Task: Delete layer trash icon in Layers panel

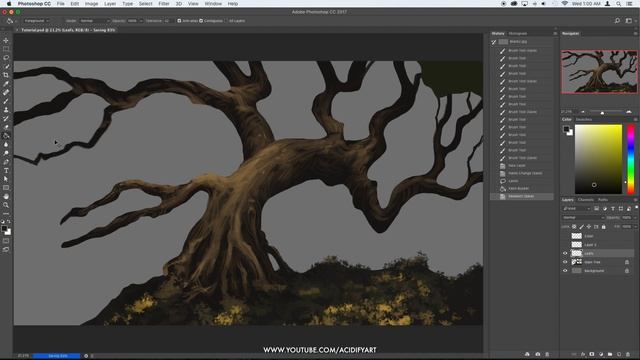Action: click(628, 354)
